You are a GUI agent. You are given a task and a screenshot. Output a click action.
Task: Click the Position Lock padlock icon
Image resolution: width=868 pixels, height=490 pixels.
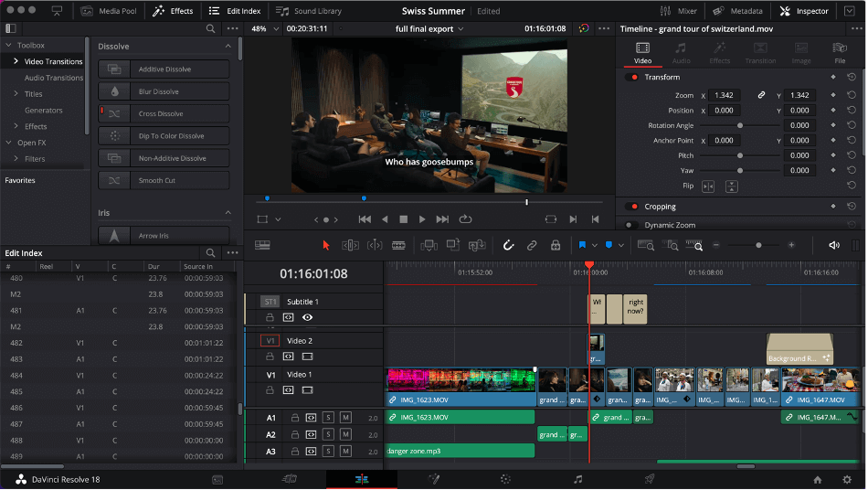point(555,245)
